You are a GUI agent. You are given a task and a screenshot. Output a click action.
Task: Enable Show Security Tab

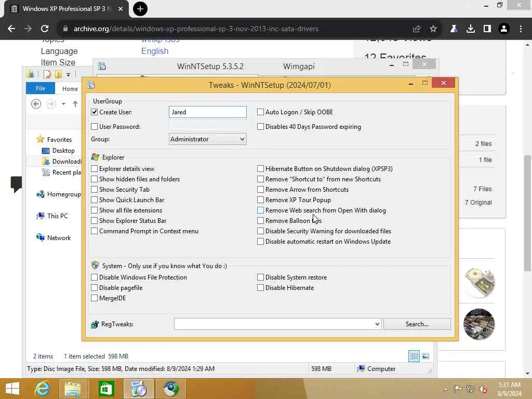pyautogui.click(x=95, y=190)
